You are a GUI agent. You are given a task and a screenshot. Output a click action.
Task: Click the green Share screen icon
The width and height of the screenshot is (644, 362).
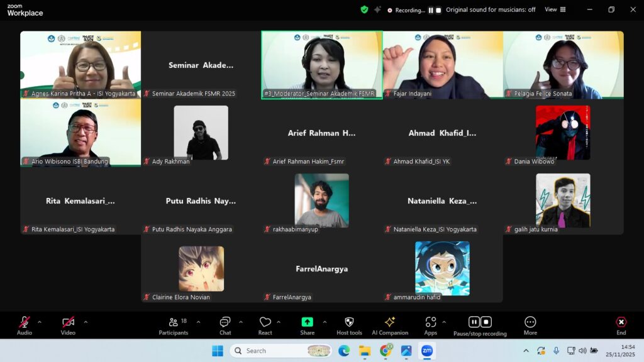click(x=308, y=322)
